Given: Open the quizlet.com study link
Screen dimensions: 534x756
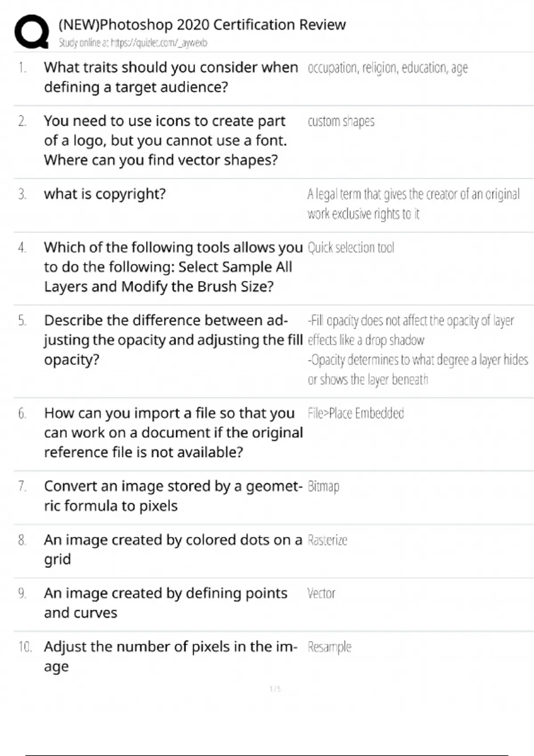Looking at the screenshot, I should click(x=133, y=43).
